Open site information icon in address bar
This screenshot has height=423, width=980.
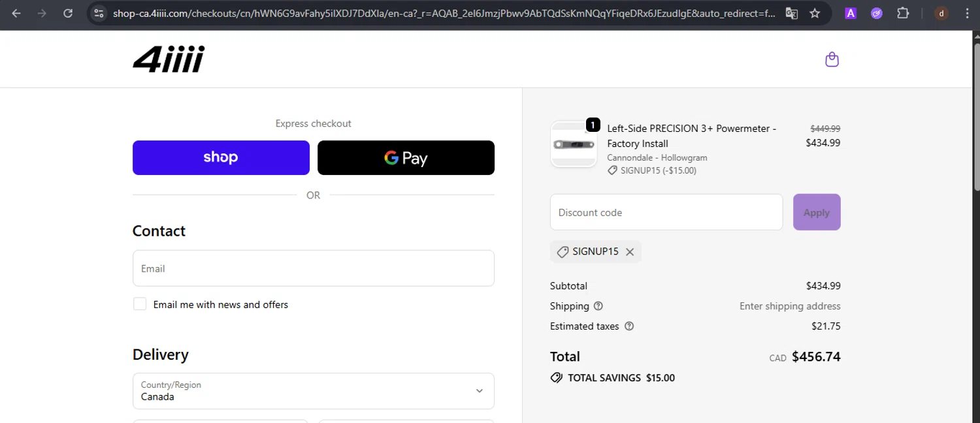(99, 13)
